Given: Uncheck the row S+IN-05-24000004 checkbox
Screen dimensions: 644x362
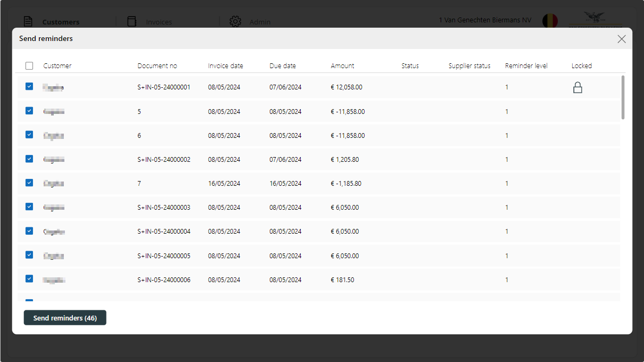Looking at the screenshot, I should tap(29, 231).
